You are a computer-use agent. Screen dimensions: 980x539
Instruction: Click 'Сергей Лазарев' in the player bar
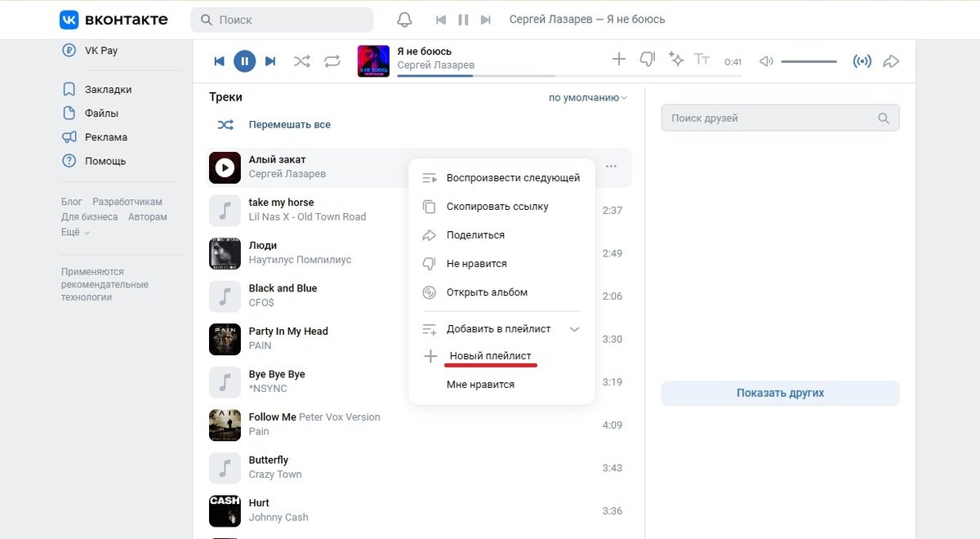pyautogui.click(x=436, y=65)
